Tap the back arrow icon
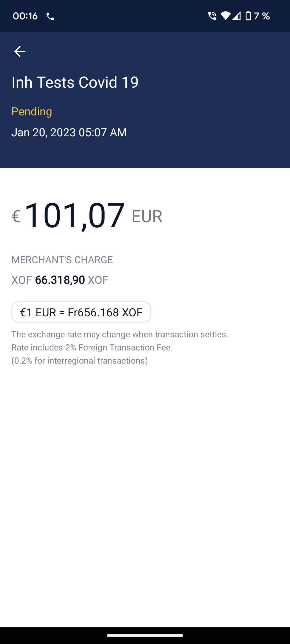The width and height of the screenshot is (290, 644). coord(20,51)
